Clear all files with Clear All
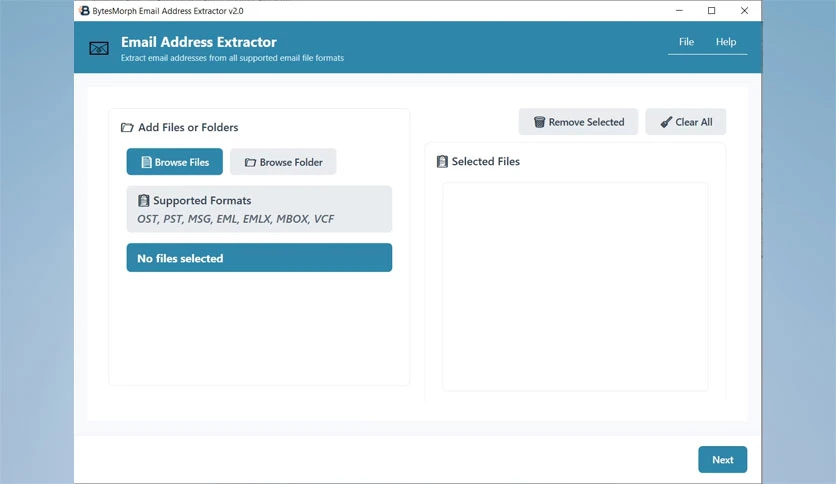This screenshot has height=484, width=836. click(686, 122)
